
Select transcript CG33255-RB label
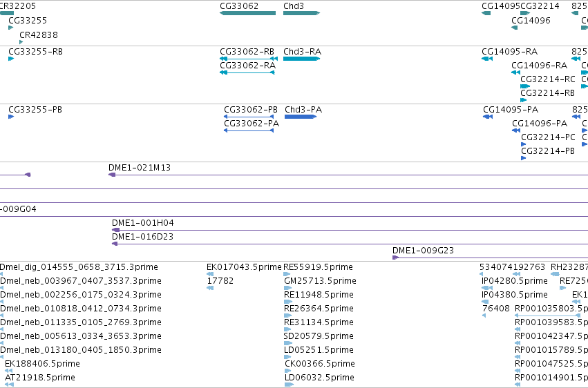tap(36, 51)
